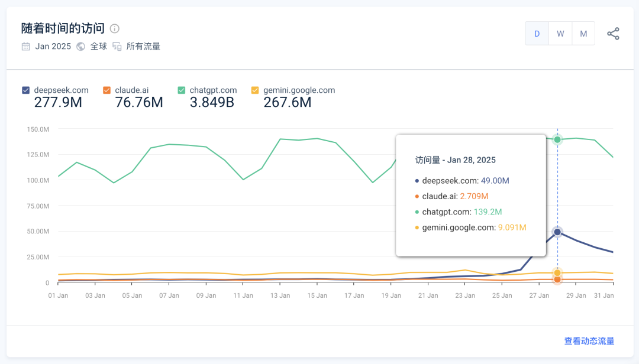Image resolution: width=639 pixels, height=364 pixels.
Task: Click the 31 Jan x-axis label
Action: pyautogui.click(x=603, y=295)
